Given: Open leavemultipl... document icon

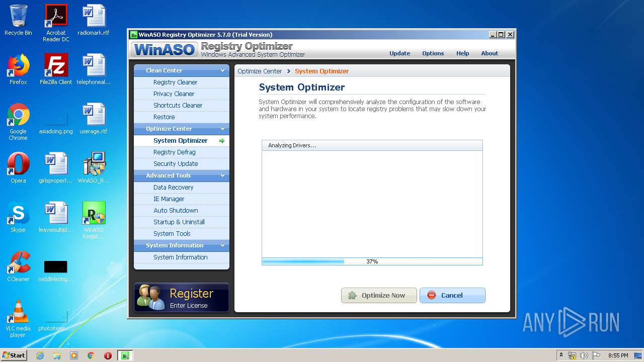Looking at the screenshot, I should coord(56,217).
